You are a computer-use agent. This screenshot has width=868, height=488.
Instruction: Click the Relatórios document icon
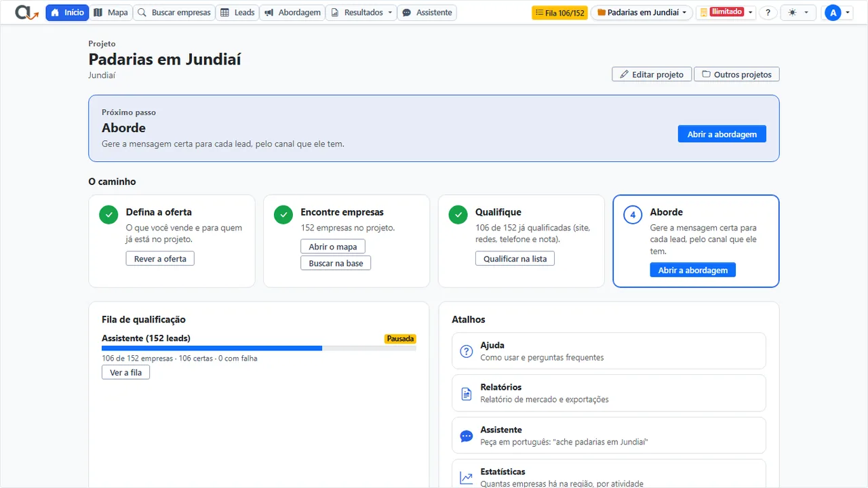tap(467, 394)
